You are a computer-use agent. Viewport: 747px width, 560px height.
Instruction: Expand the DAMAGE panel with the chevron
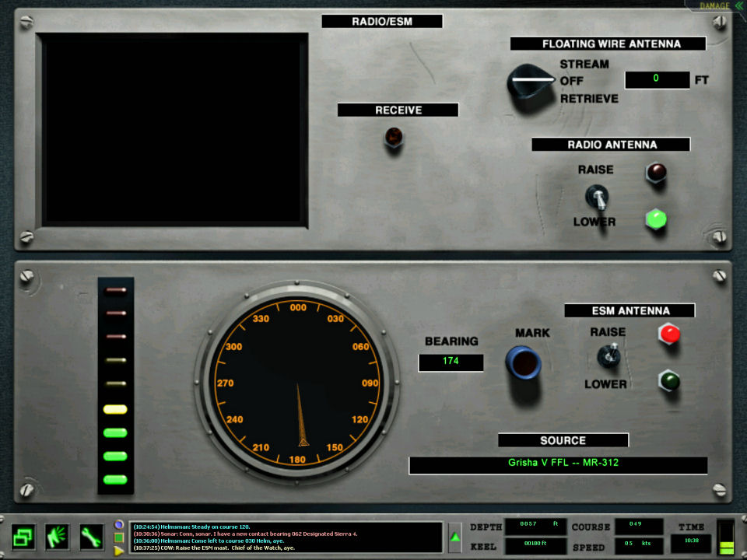click(728, 6)
